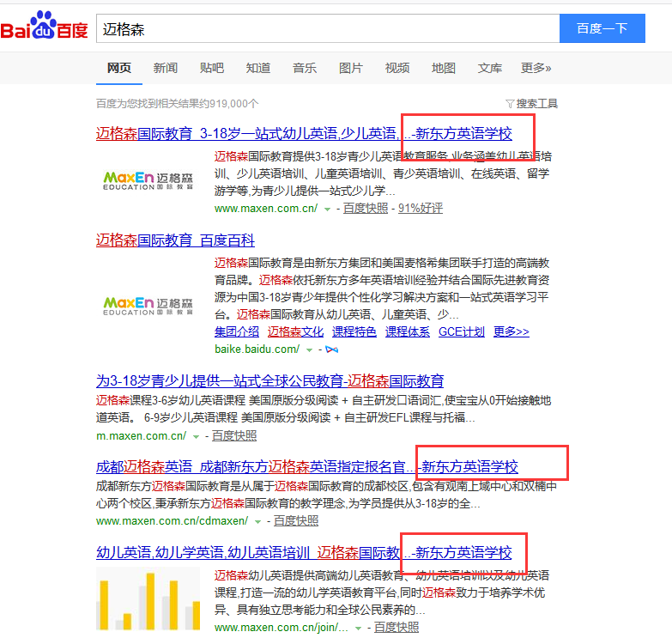672x638 pixels.
Task: Click the result count text 百度为您找到相关结果约919,000个
Action: 178,104
